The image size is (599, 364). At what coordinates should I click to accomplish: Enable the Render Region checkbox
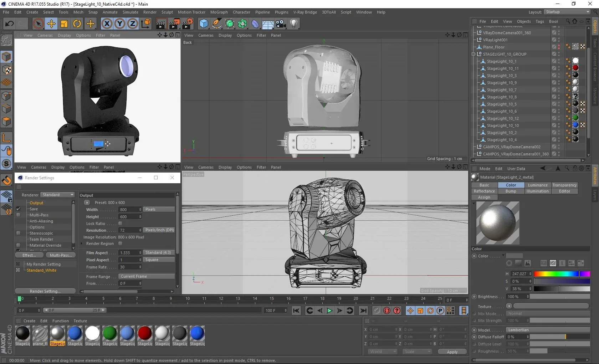tap(120, 243)
